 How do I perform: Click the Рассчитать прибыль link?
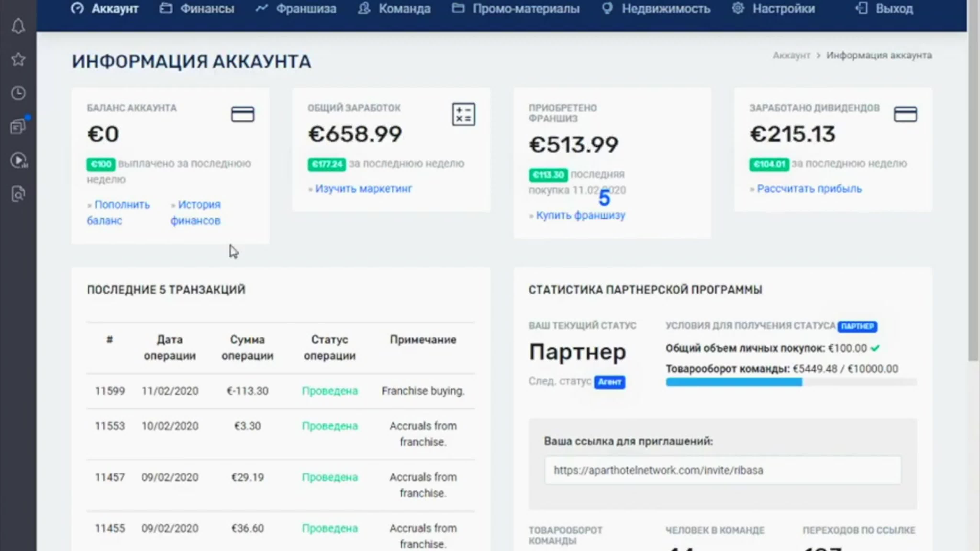[809, 189]
